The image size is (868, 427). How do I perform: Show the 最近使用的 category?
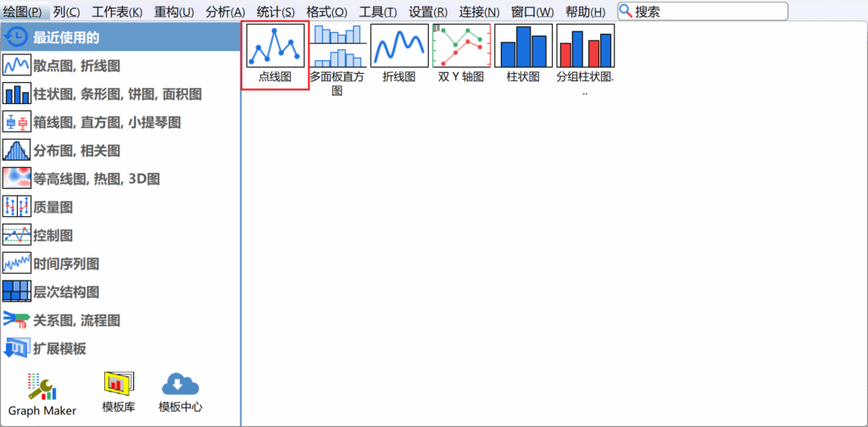pos(66,37)
